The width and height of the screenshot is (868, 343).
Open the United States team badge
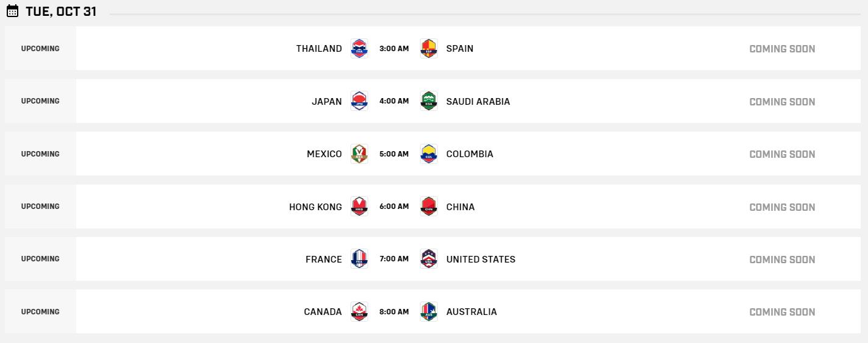pos(429,259)
